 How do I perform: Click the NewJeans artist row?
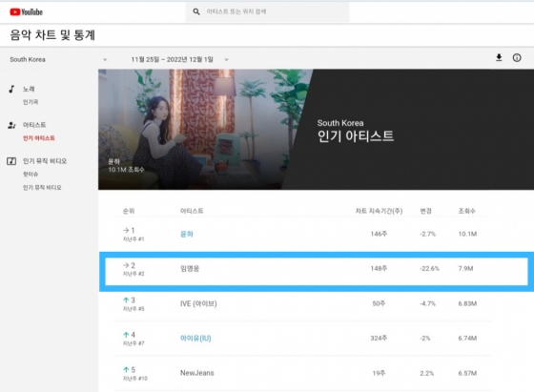tap(303, 373)
